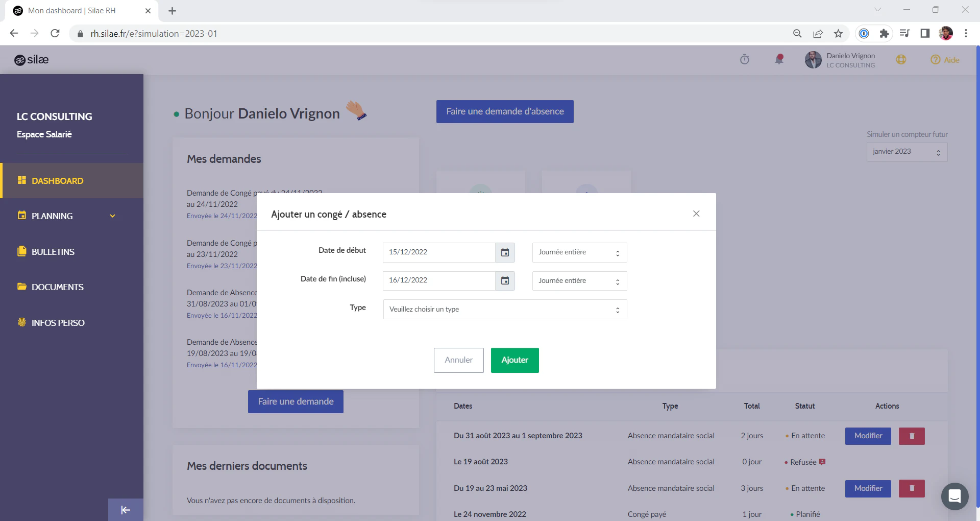The width and height of the screenshot is (980, 521).
Task: Click the Date de début input field
Action: (439, 252)
